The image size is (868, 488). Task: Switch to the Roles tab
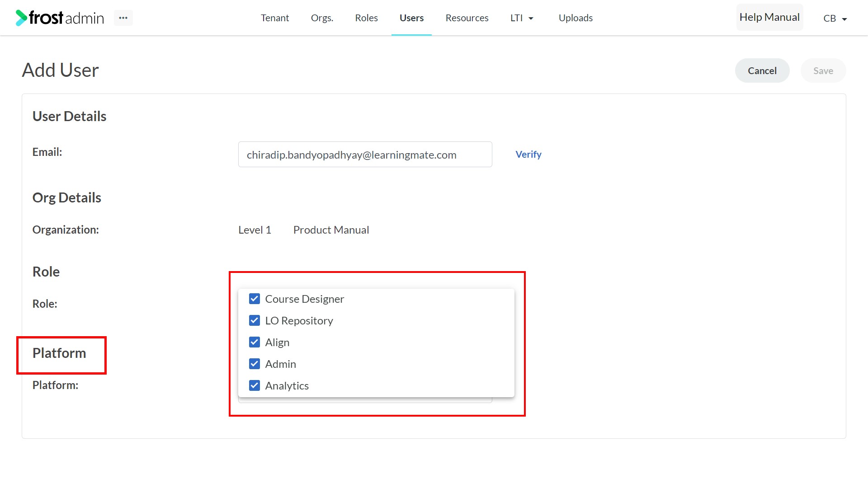[x=366, y=18]
